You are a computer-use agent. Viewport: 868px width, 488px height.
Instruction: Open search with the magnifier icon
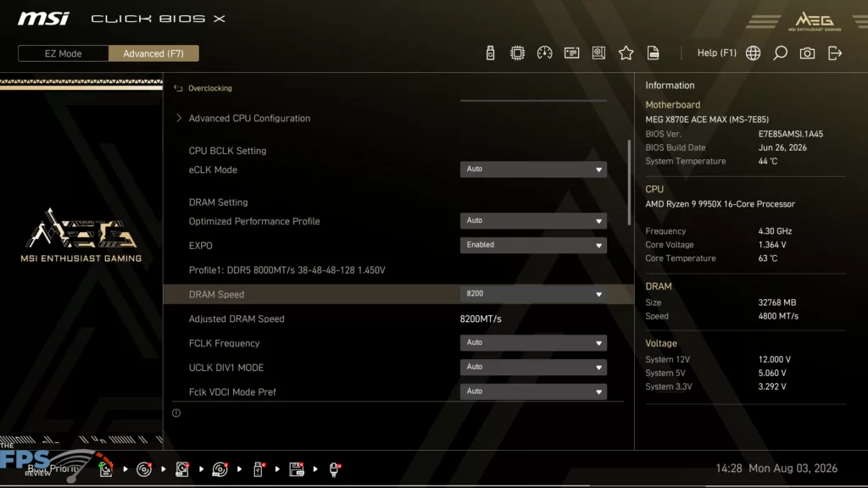(x=780, y=53)
